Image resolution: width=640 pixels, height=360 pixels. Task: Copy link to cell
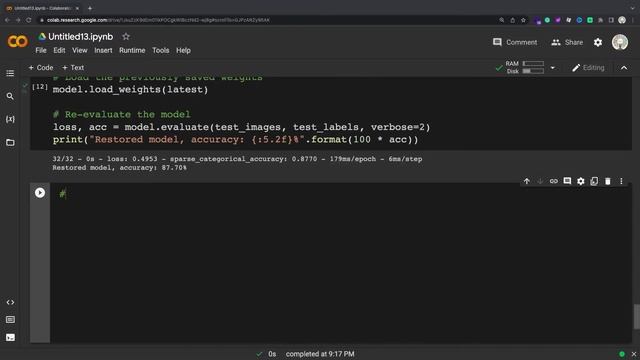tap(553, 181)
